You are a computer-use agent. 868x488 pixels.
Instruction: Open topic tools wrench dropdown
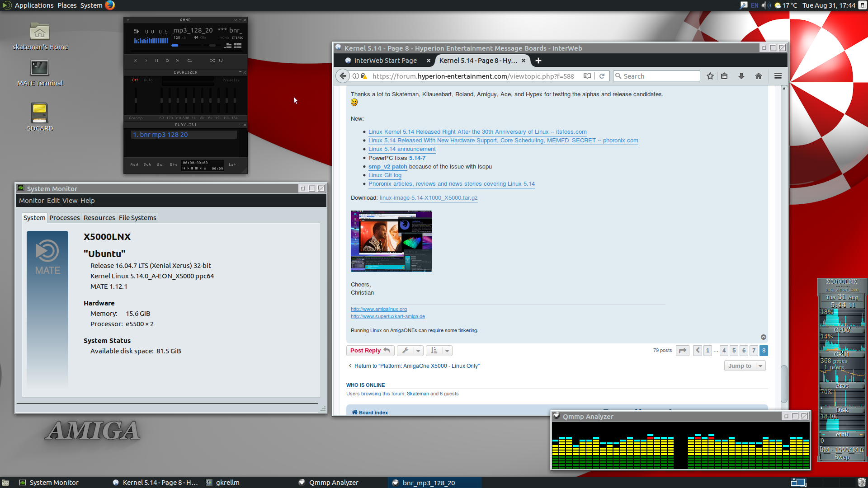pyautogui.click(x=410, y=351)
